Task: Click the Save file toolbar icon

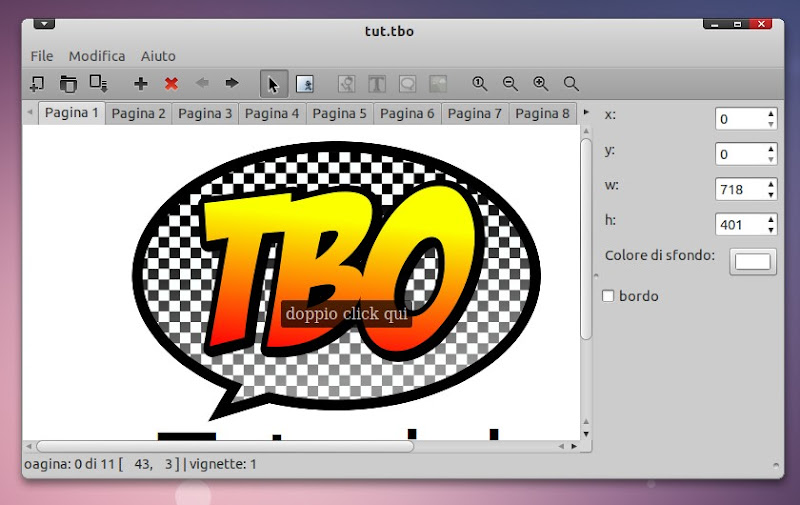Action: (98, 84)
